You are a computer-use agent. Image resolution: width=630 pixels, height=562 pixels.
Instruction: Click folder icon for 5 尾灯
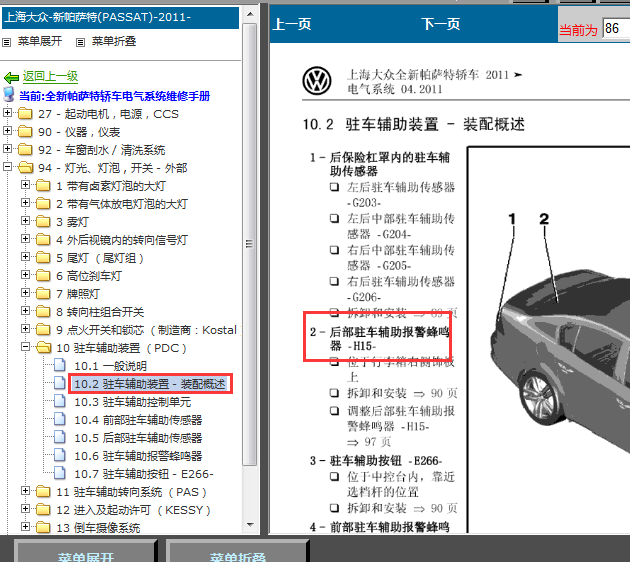click(x=43, y=257)
